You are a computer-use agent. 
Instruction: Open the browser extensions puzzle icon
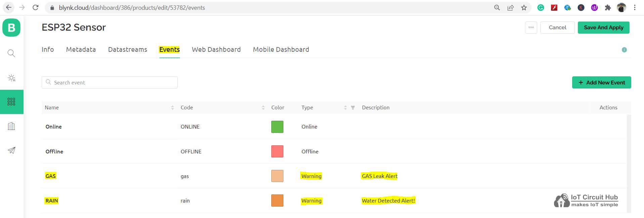click(x=608, y=7)
